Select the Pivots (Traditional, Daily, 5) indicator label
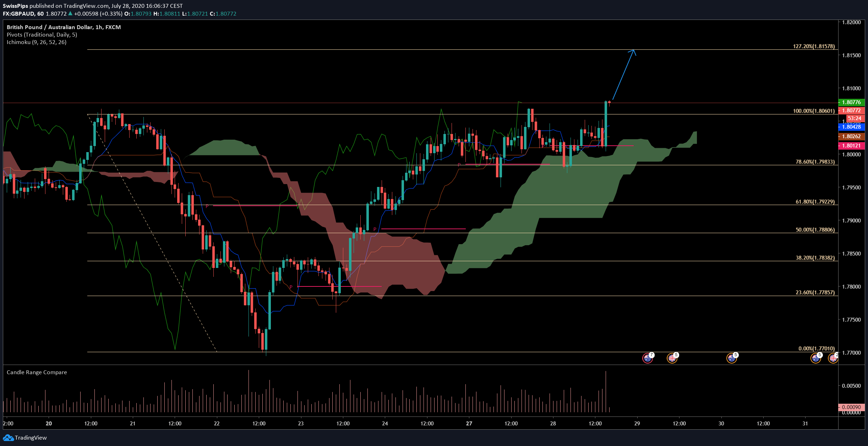 coord(42,34)
